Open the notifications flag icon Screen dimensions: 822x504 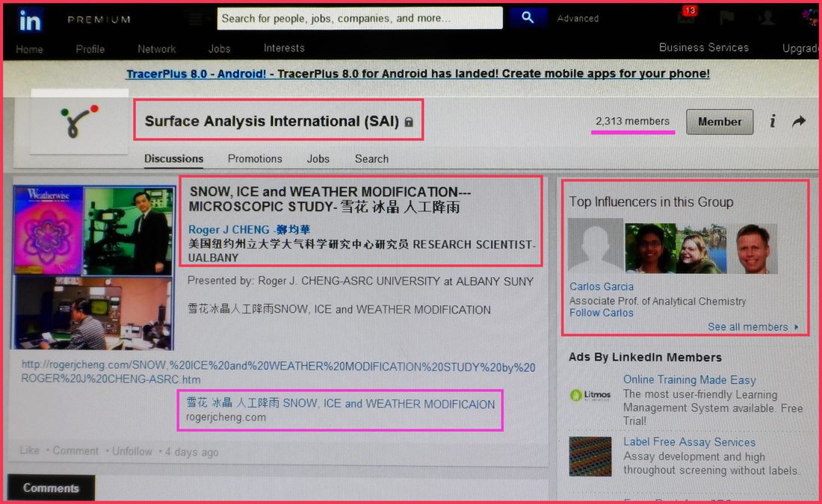coord(726,18)
